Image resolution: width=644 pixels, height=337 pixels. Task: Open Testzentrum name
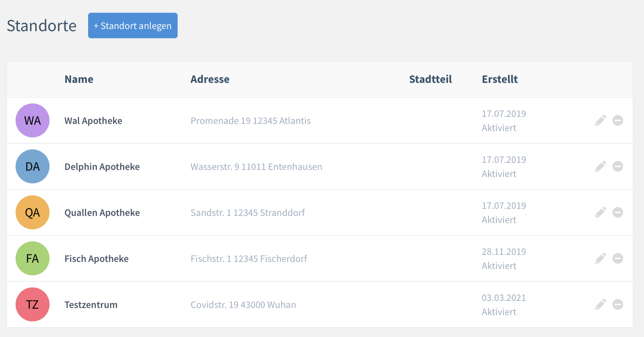pyautogui.click(x=91, y=305)
